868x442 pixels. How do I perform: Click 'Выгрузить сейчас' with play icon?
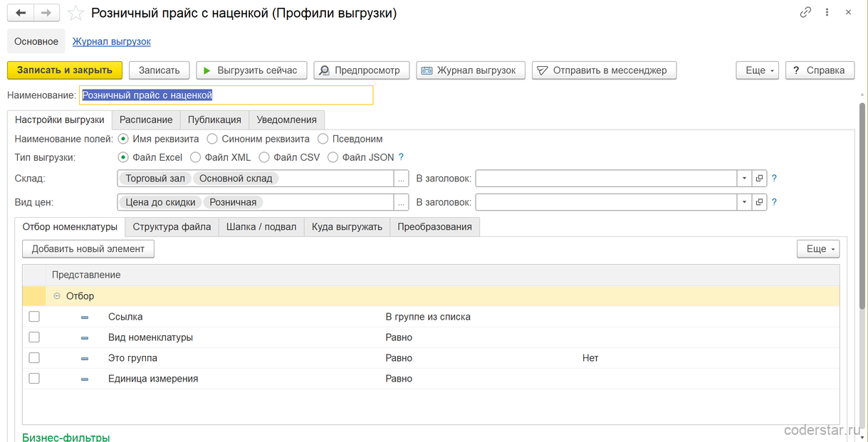251,70
